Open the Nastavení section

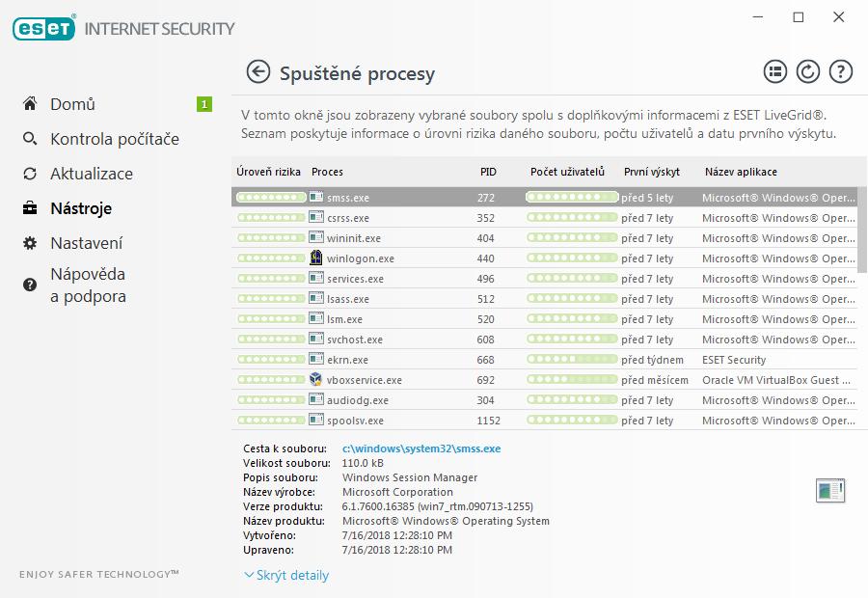[87, 244]
